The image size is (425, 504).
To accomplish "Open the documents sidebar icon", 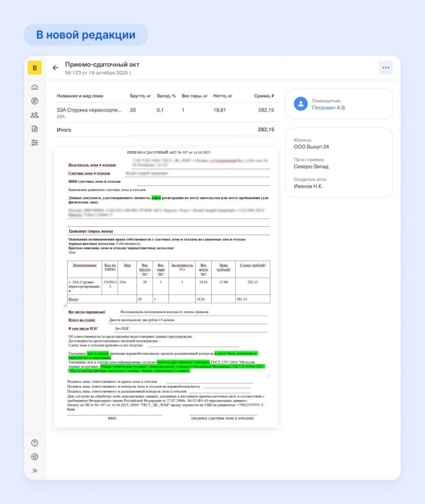I will point(34,129).
